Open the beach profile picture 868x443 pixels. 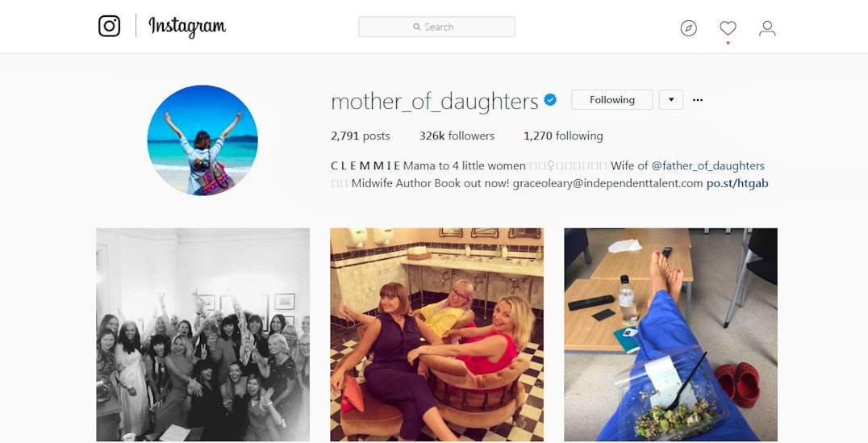click(202, 140)
